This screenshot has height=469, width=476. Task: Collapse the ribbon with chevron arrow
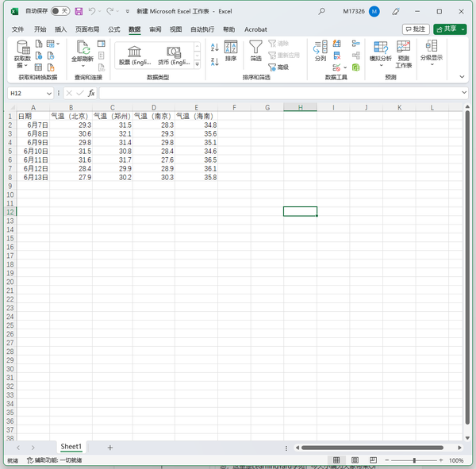pyautogui.click(x=462, y=77)
